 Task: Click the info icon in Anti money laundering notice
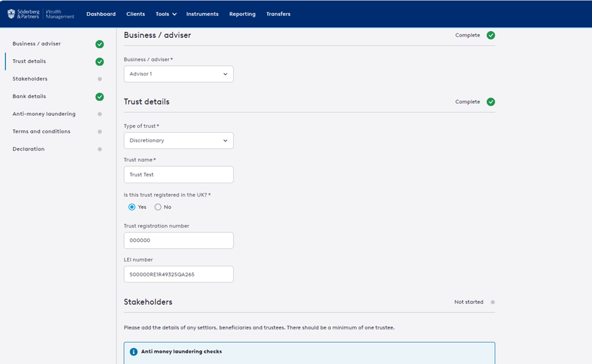pos(134,352)
